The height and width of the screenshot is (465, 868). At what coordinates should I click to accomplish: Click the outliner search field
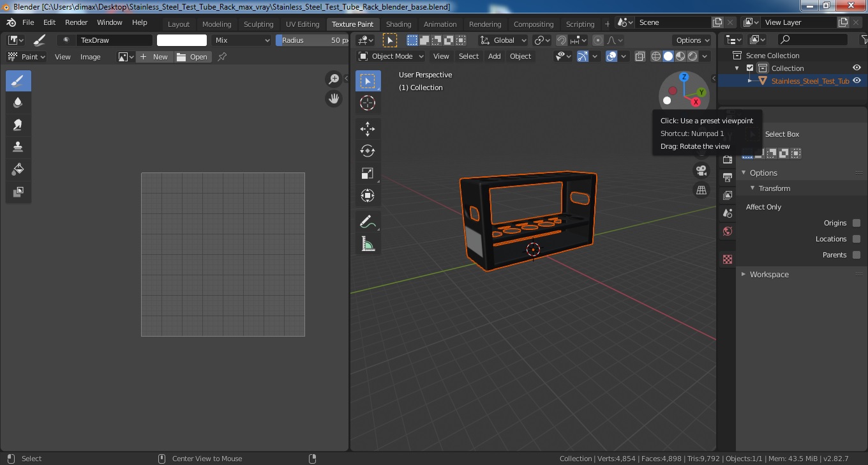813,40
